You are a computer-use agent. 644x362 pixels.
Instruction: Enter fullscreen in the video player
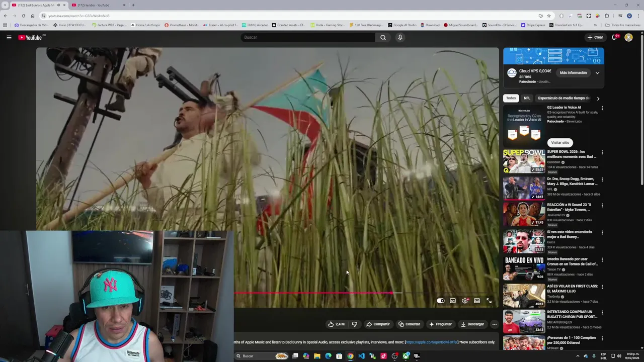[489, 301]
